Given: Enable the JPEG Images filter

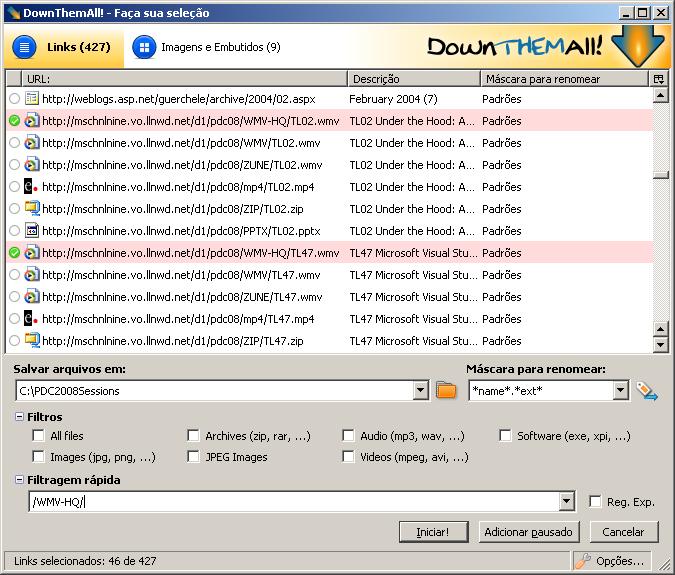Looking at the screenshot, I should pos(193,456).
